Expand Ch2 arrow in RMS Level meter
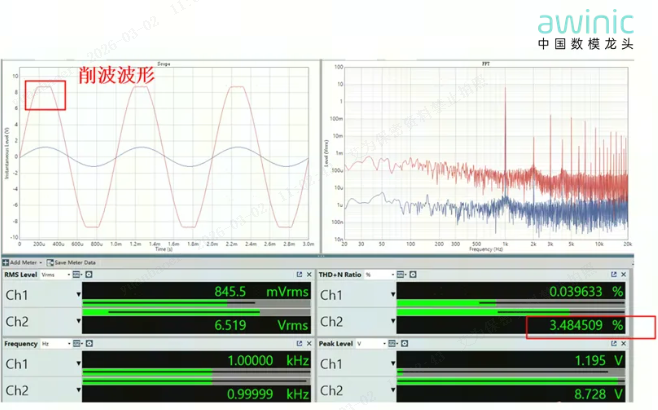 (78, 321)
